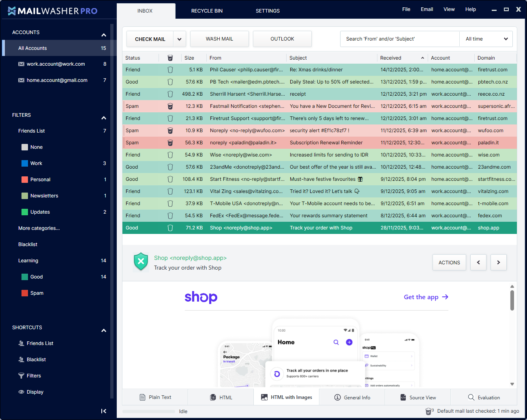Switch to the Recycle Bin tab
The height and width of the screenshot is (420, 527).
(x=207, y=11)
